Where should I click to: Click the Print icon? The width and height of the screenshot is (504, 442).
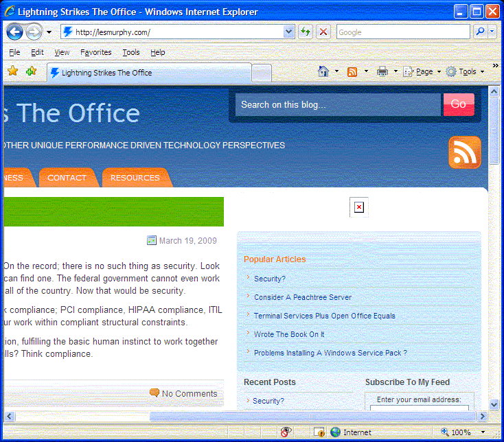click(x=382, y=71)
